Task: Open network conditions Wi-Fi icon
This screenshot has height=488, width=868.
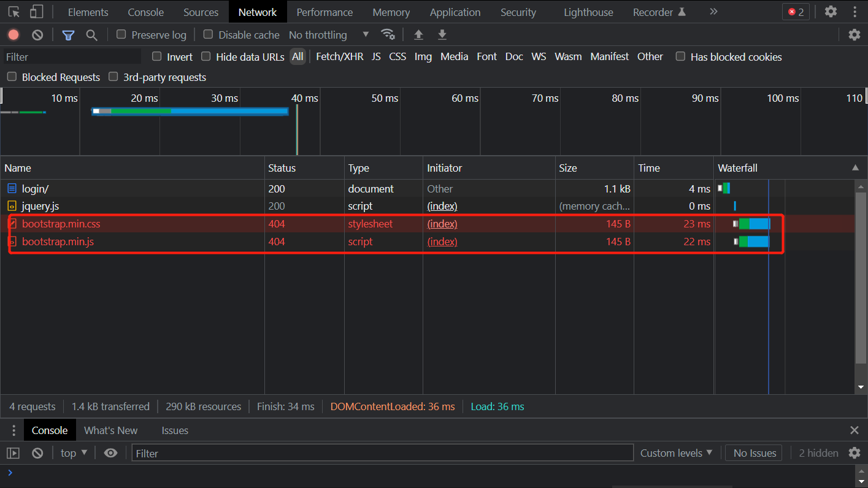Action: 388,34
